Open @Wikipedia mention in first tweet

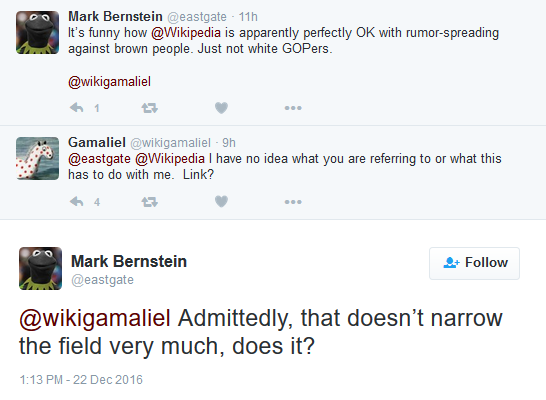186,33
